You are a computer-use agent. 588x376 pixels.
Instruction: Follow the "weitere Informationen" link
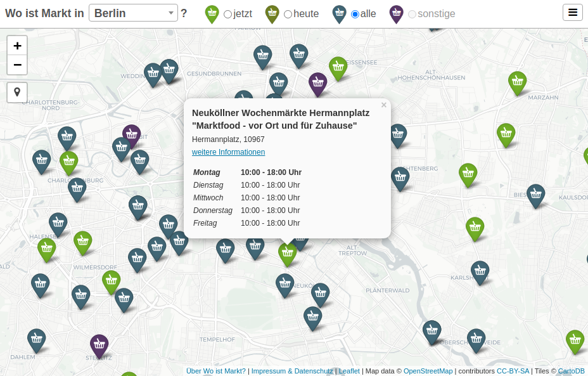[228, 152]
